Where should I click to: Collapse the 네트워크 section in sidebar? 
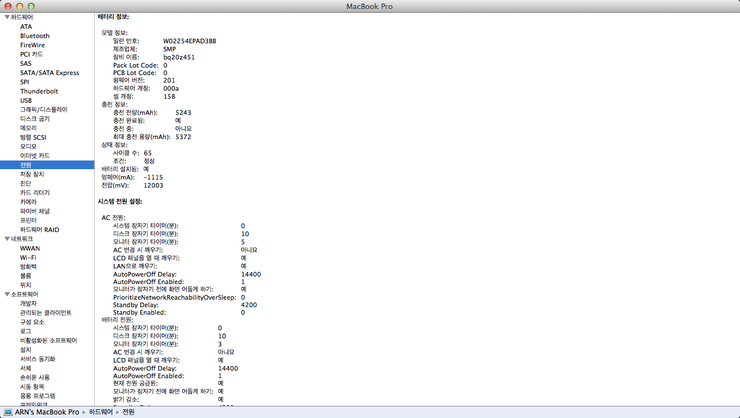[x=6, y=238]
